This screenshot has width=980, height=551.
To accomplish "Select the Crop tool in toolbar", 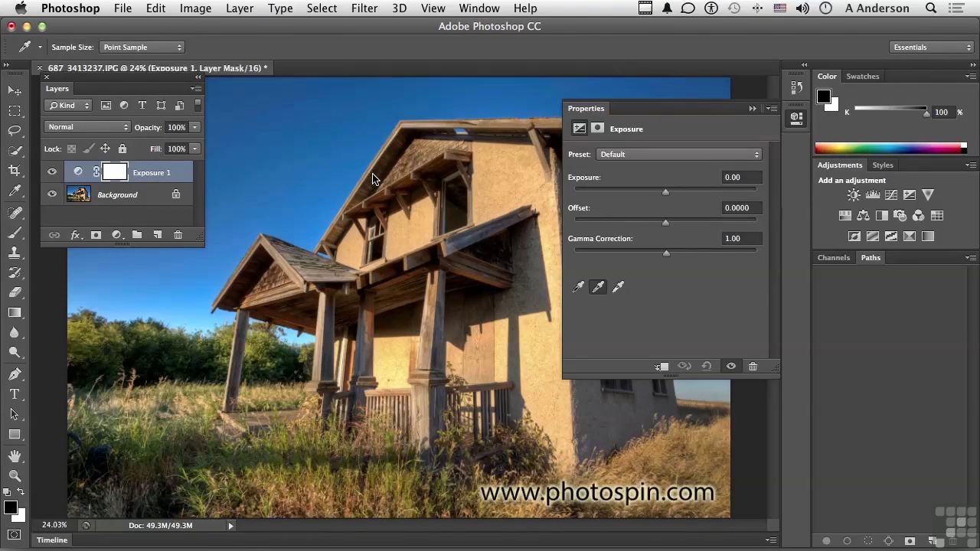I will click(x=15, y=171).
